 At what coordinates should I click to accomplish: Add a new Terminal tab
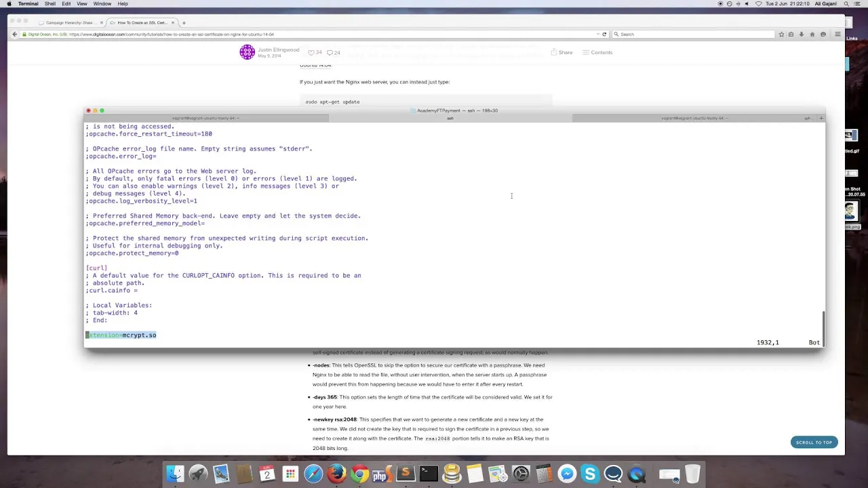coord(821,118)
